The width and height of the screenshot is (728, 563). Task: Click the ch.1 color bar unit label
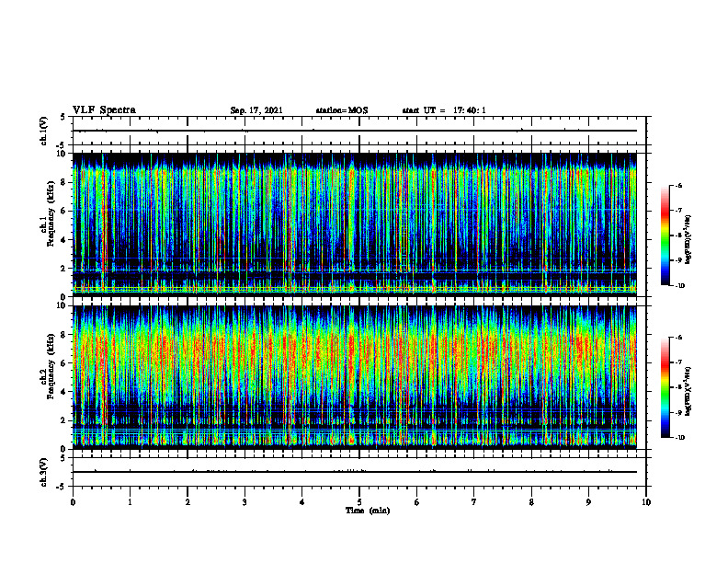click(688, 240)
